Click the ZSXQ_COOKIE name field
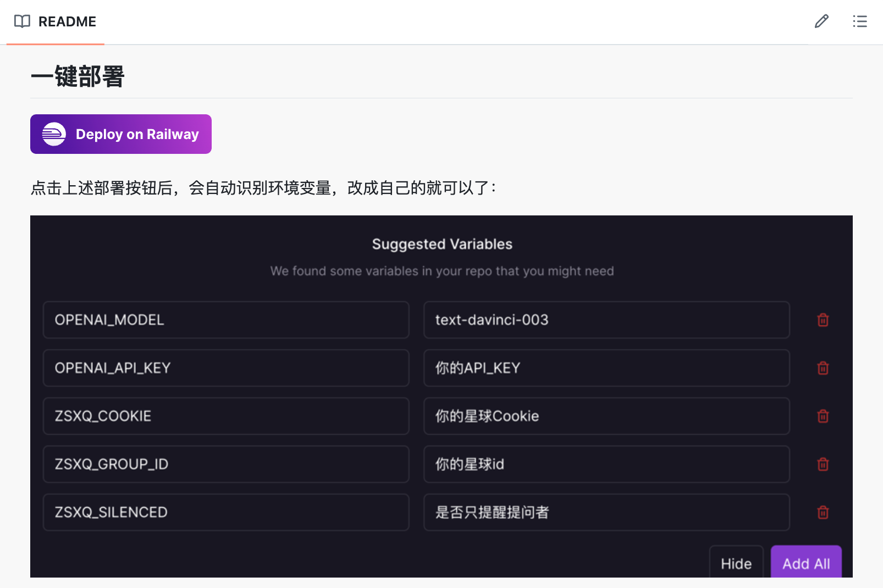883x588 pixels. (x=226, y=416)
